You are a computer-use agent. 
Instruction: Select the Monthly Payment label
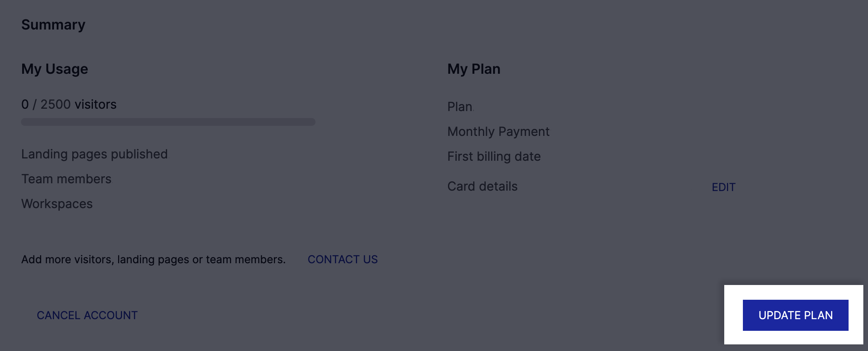[x=498, y=132]
